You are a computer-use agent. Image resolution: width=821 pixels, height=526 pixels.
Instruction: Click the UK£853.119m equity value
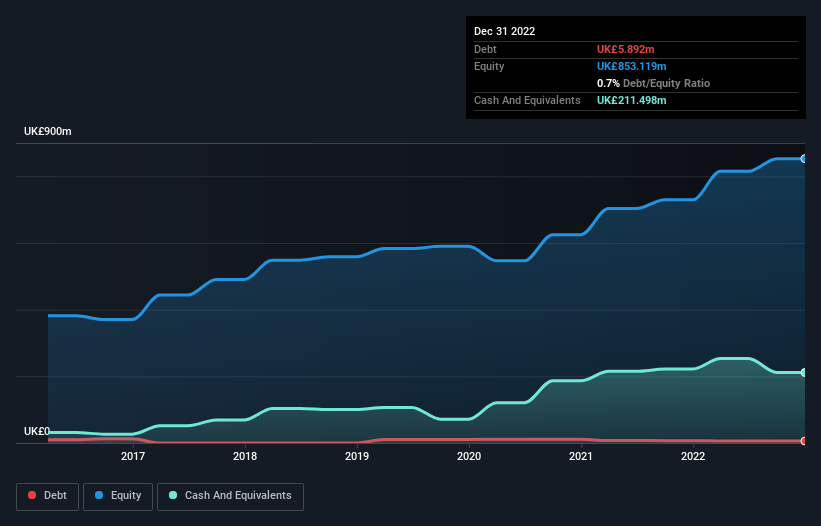tap(631, 66)
